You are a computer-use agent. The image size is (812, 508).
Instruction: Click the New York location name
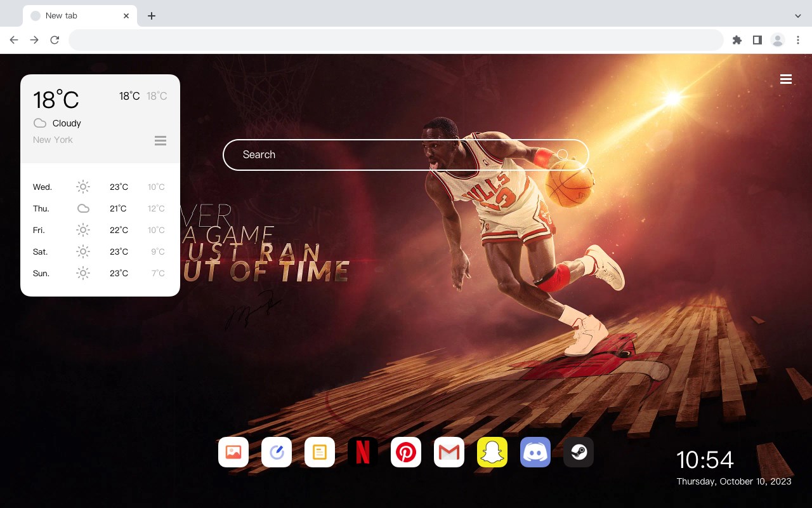[x=53, y=140]
